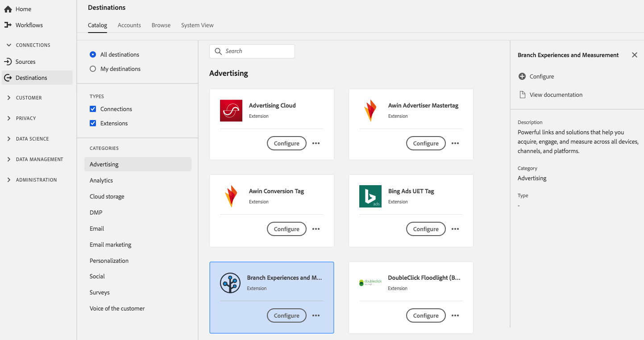Screen dimensions: 644x340
Task: Switch to the Accounts tab
Action: click(129, 25)
